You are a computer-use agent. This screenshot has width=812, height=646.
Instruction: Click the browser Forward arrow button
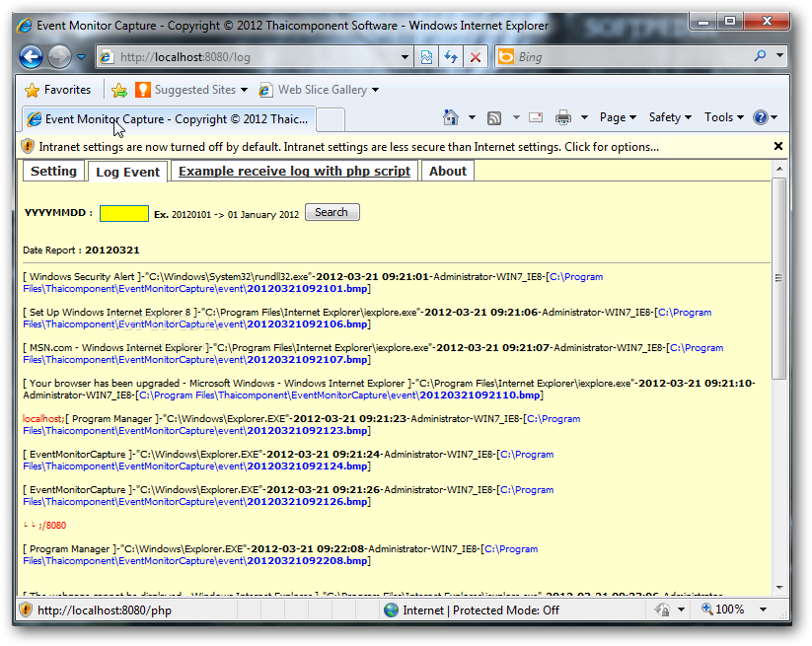pos(59,56)
